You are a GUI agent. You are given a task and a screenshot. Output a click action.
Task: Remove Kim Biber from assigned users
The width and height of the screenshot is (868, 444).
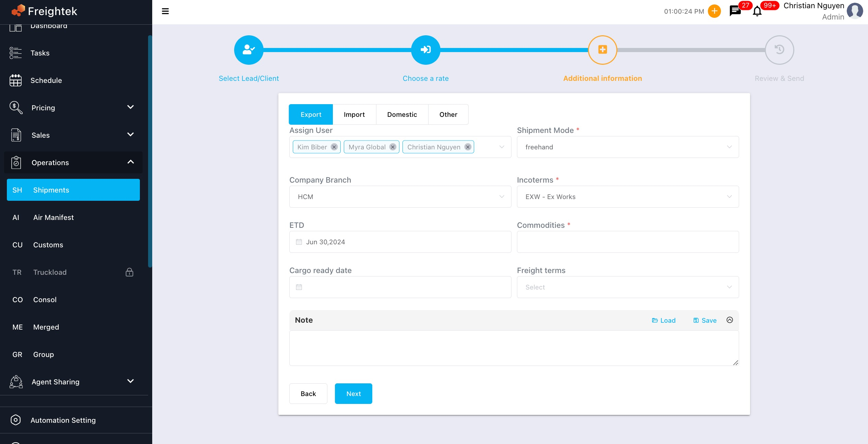pyautogui.click(x=334, y=147)
